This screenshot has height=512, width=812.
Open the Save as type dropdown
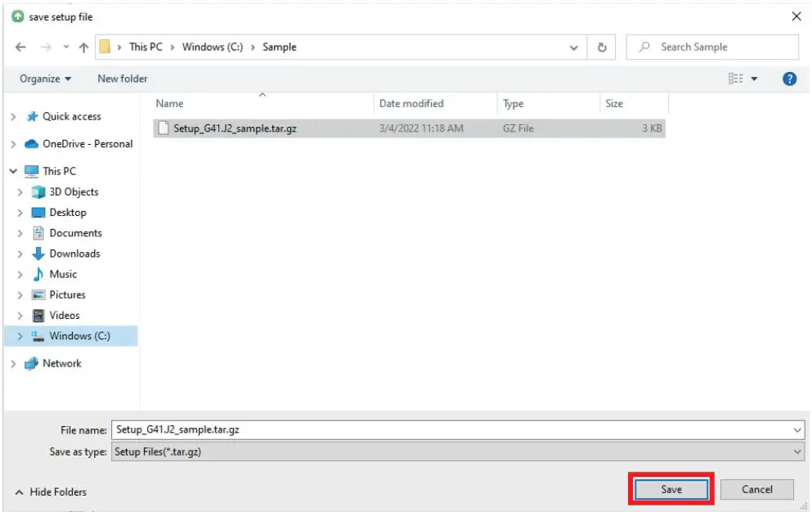pos(458,452)
